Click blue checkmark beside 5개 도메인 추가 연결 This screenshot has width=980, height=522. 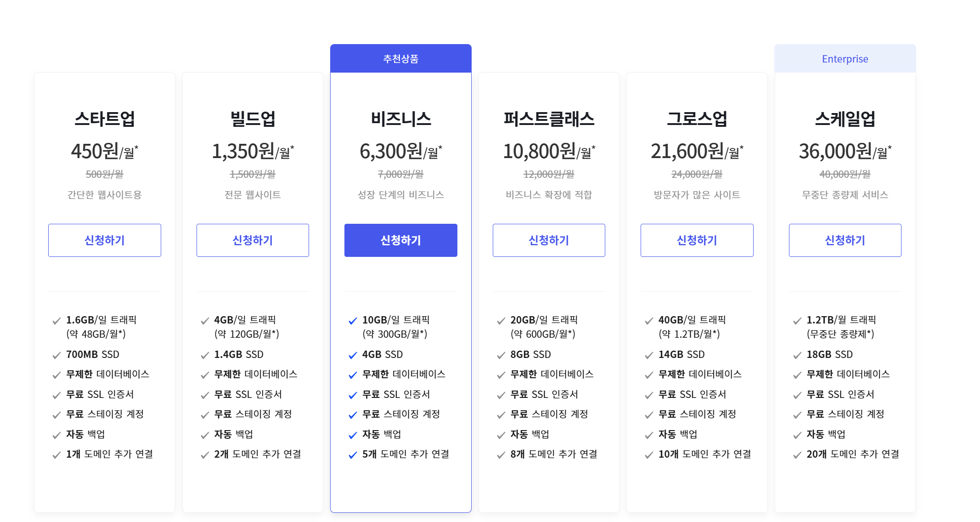pos(353,455)
